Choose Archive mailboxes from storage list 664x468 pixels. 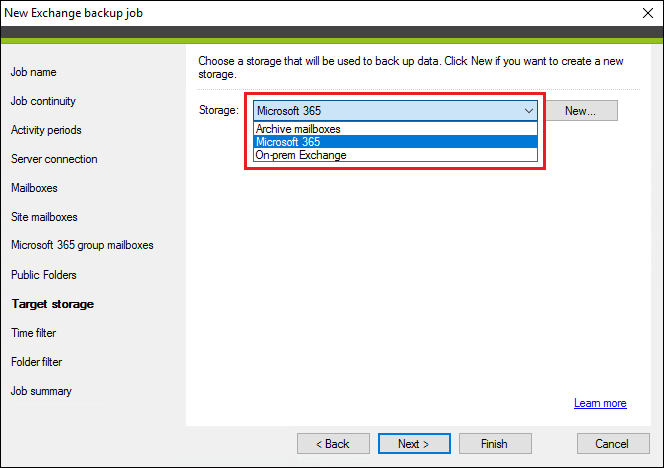pos(396,129)
